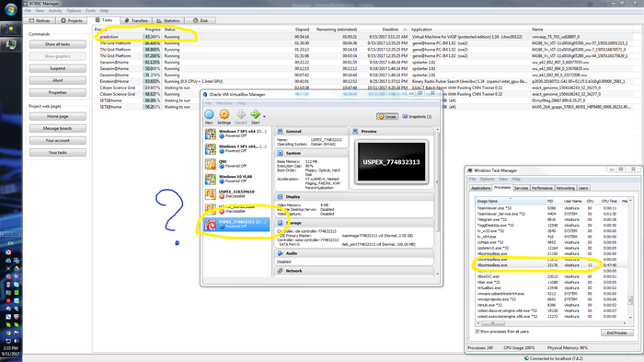Sort processes by CPU column

(x=591, y=201)
